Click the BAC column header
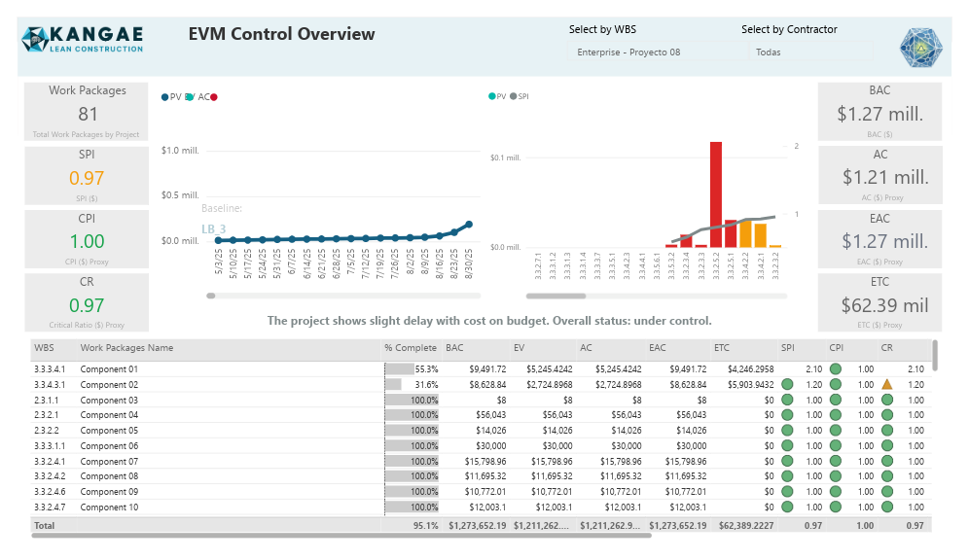Image resolution: width=969 pixels, height=560 pixels. pyautogui.click(x=454, y=348)
